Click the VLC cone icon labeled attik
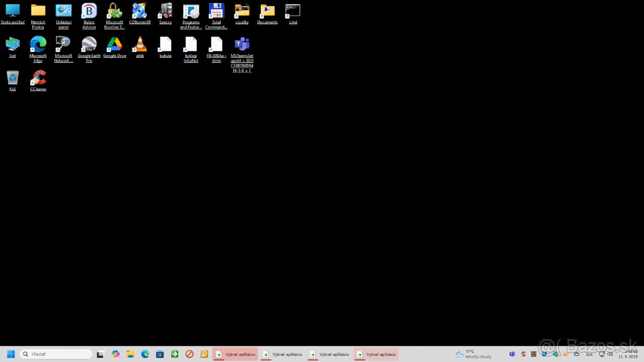Viewport: 644px width, 362px height. point(140,44)
